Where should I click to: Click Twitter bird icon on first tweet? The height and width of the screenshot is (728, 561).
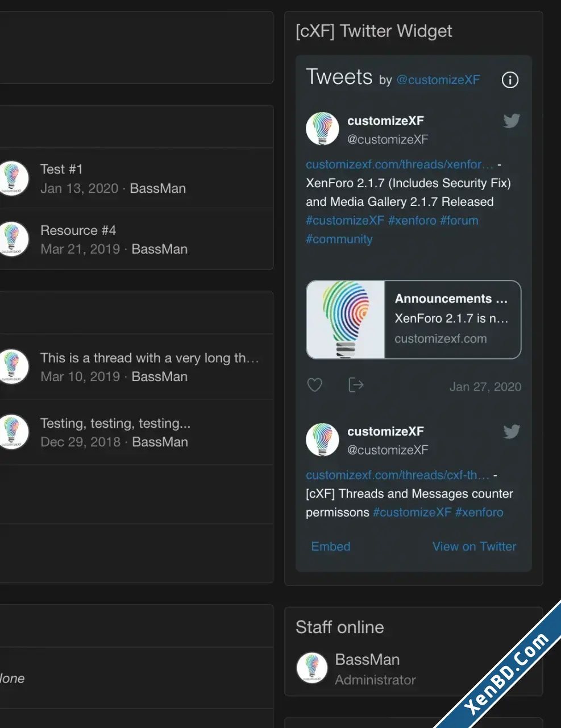512,121
